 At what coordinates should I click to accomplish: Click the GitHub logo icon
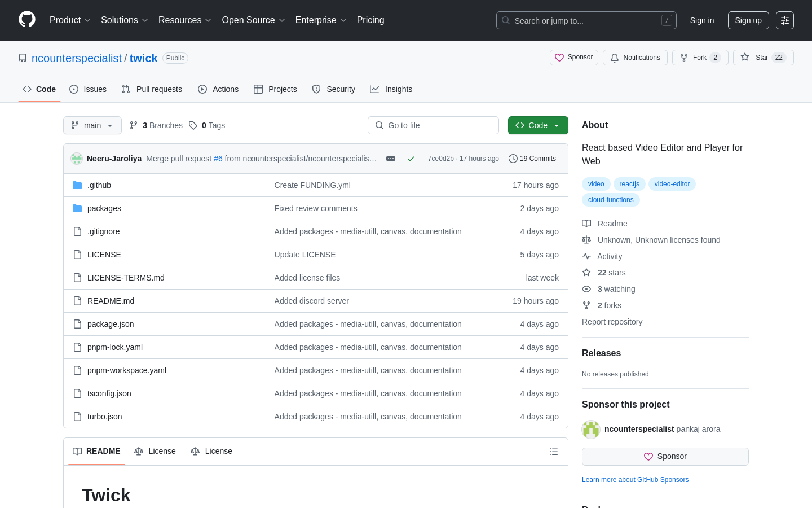click(27, 20)
